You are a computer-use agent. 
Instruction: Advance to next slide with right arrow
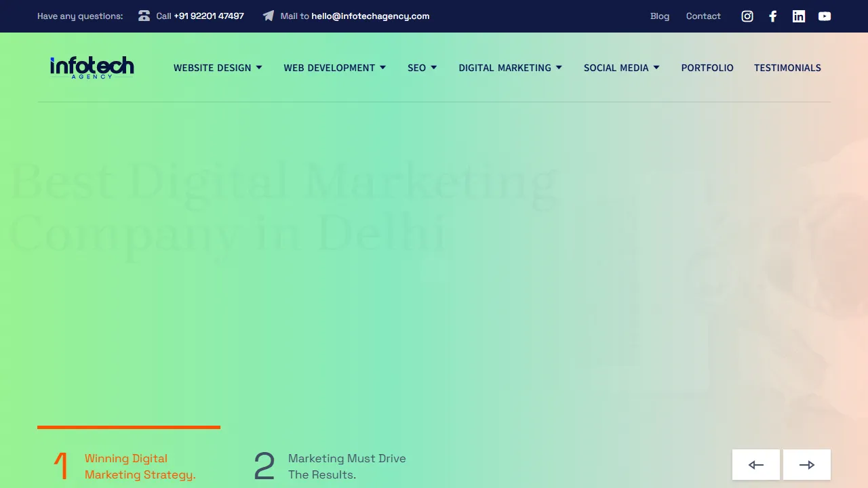pyautogui.click(x=807, y=465)
